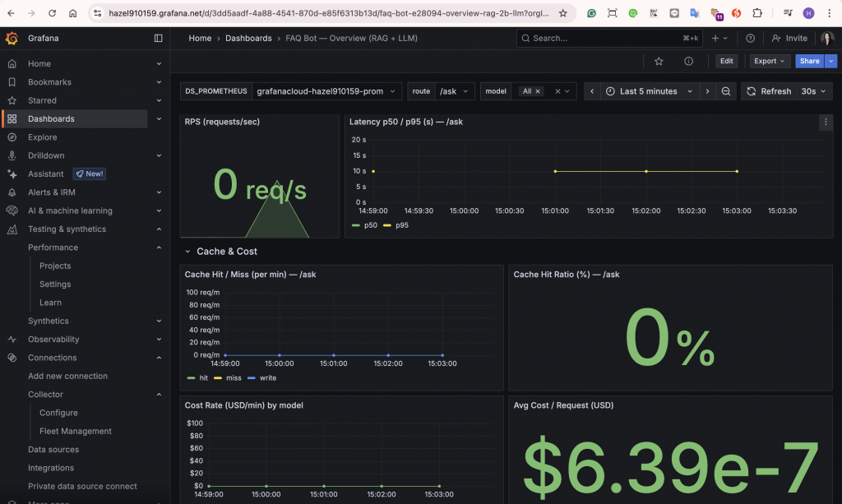Viewport: 842px width, 504px height.
Task: Open the plus new item dropdown
Action: [719, 38]
